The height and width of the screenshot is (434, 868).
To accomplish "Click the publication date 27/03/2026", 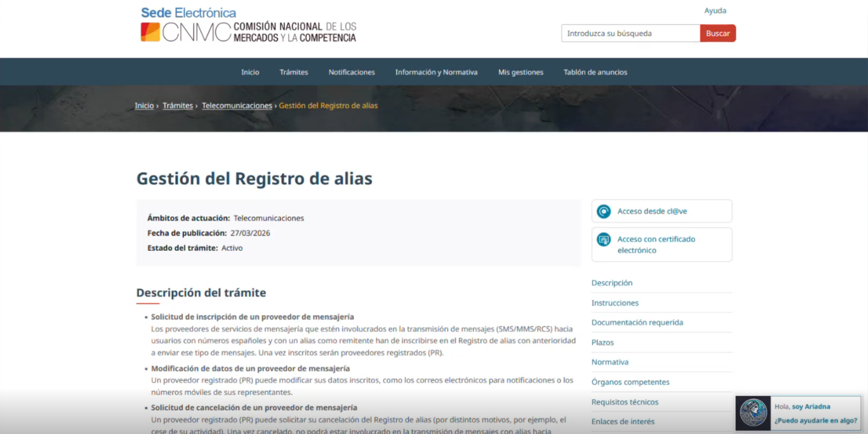I will pos(250,233).
